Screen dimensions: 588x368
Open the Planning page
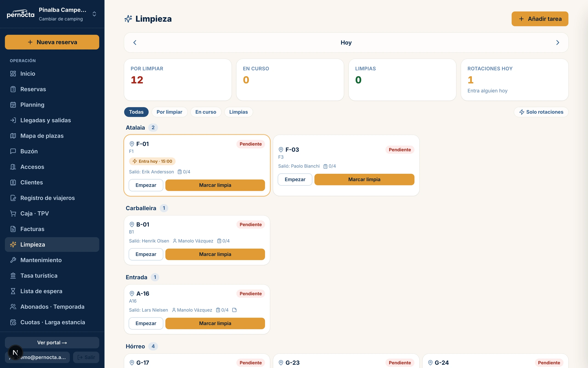pyautogui.click(x=52, y=105)
